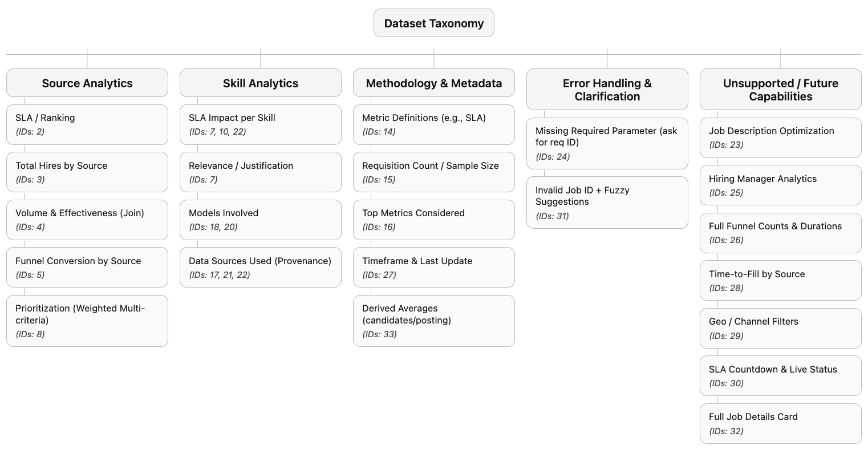Click the SLA / Ranking node
Viewport: 868px width, 449px height.
point(87,124)
